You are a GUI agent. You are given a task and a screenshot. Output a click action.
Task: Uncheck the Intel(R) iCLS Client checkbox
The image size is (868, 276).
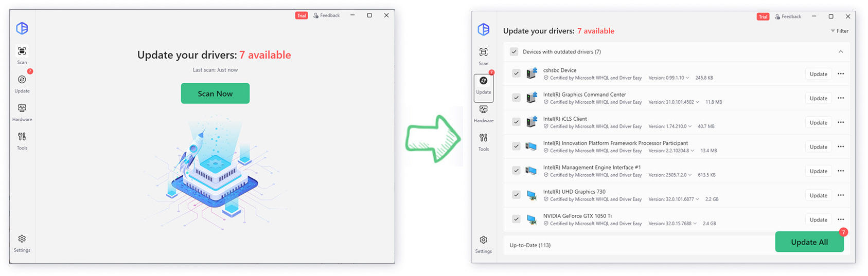tap(516, 122)
